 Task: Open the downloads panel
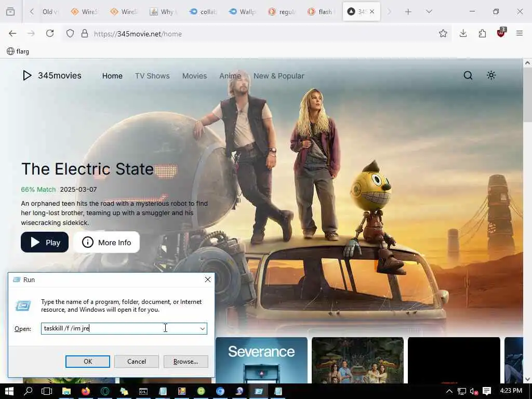click(x=463, y=33)
